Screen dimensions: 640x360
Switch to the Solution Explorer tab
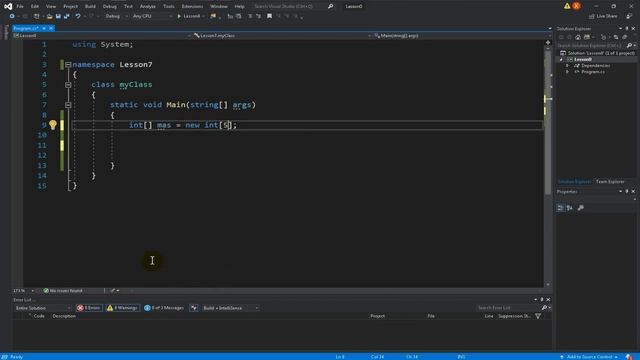574,182
